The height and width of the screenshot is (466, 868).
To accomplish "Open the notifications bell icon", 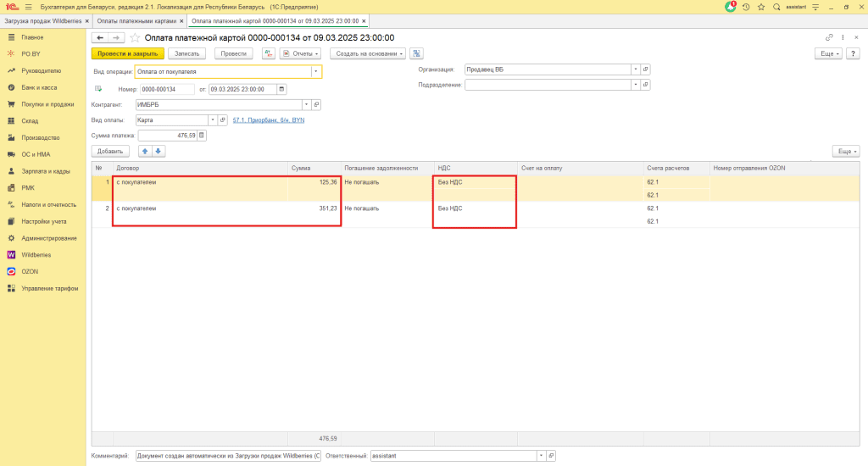I will point(731,7).
